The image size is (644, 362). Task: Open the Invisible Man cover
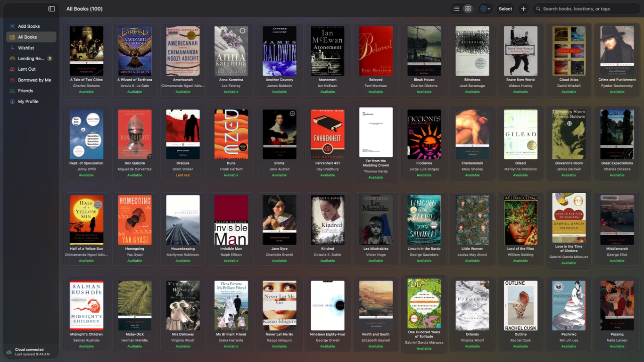(231, 220)
